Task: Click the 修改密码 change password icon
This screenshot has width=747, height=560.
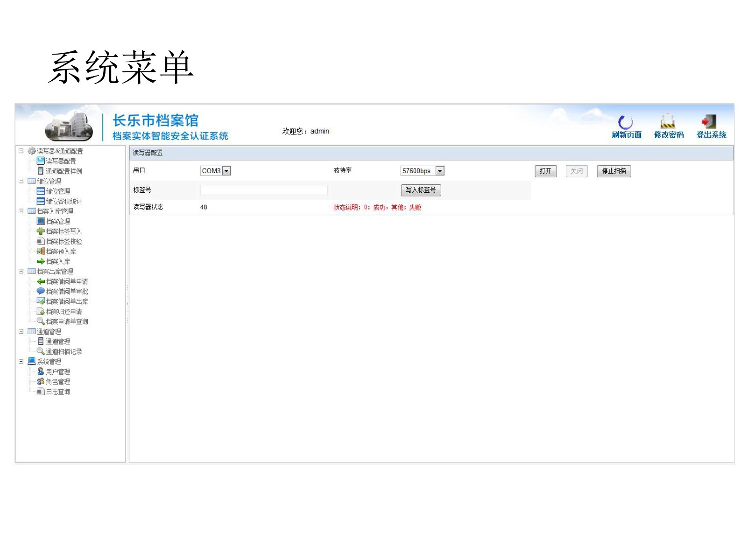Action: point(668,122)
